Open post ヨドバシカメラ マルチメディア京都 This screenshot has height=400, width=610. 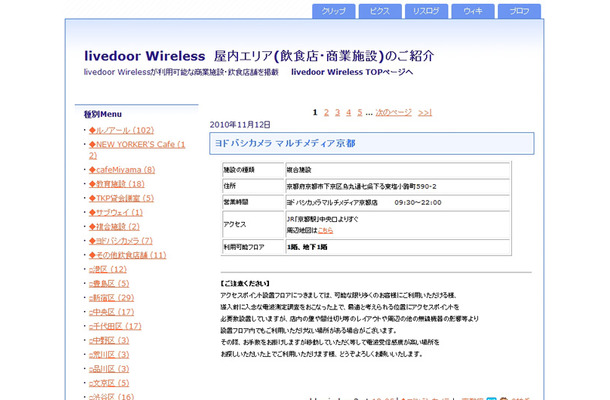click(285, 143)
